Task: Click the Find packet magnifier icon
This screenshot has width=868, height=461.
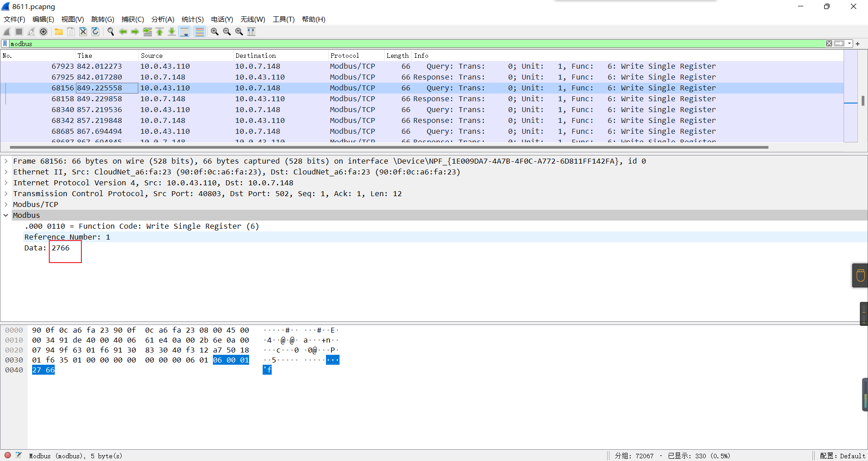Action: [111, 32]
